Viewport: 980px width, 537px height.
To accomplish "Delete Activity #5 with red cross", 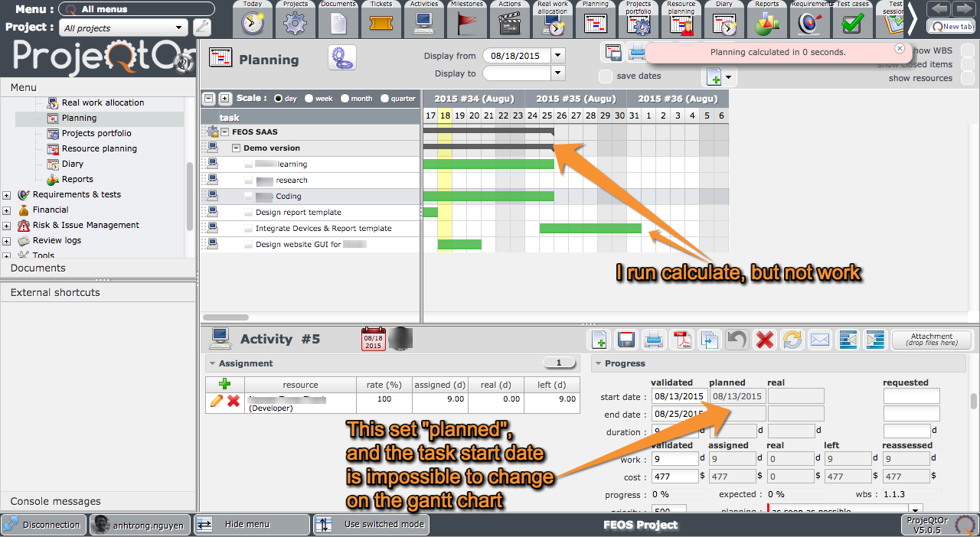I will 764,339.
